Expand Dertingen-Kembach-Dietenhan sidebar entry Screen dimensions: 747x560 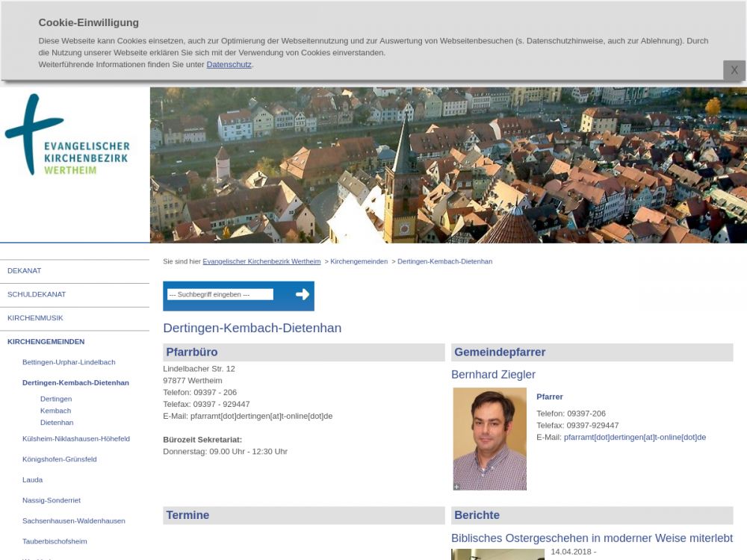pos(75,383)
